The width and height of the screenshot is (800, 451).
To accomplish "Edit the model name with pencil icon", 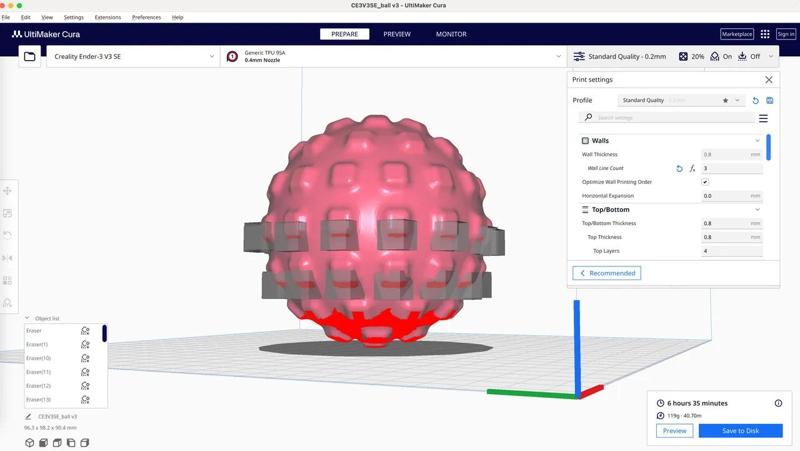I will (29, 417).
